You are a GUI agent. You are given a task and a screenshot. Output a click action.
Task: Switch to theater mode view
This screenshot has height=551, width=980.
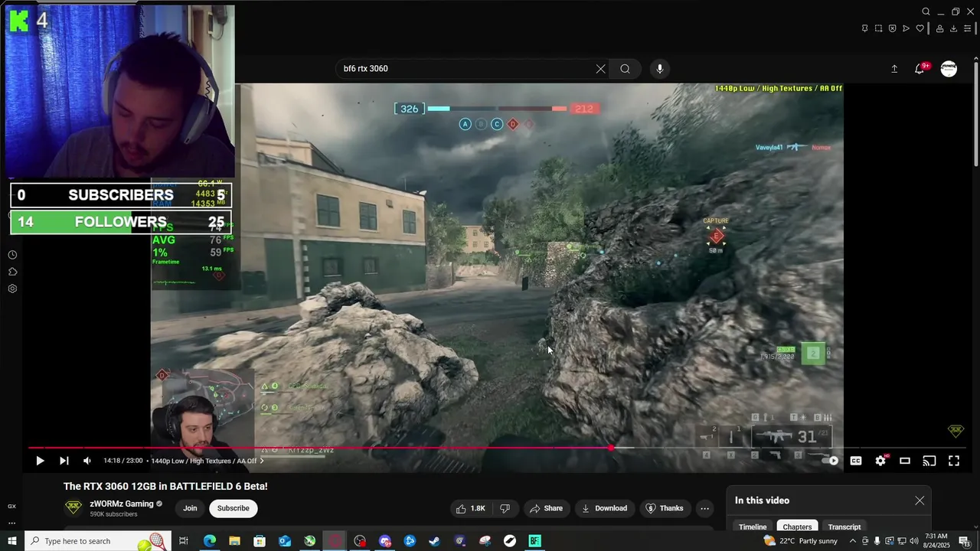(x=905, y=461)
